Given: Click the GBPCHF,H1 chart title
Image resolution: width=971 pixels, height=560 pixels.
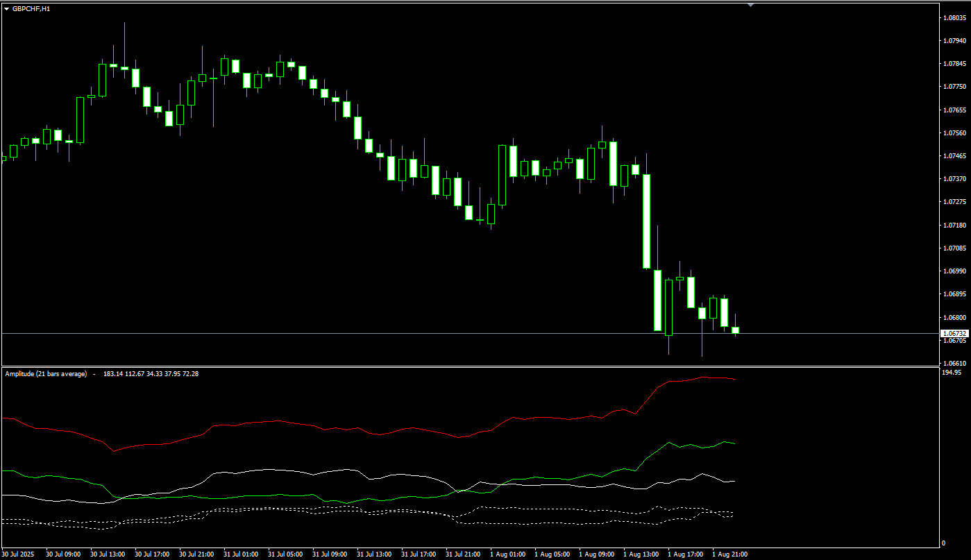Looking at the screenshot, I should (31, 8).
